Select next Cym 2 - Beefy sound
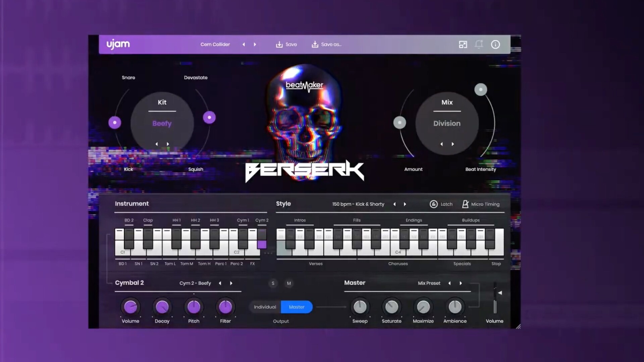Viewport: 644px width, 362px height. click(x=231, y=283)
